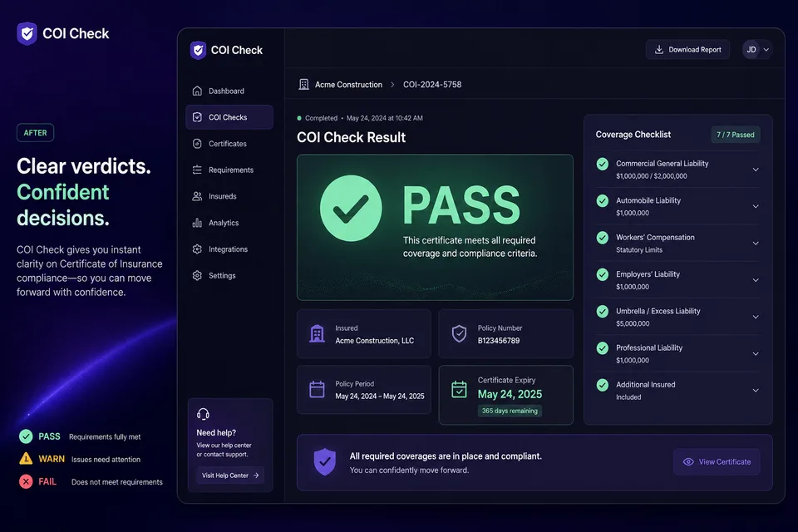Image resolution: width=798 pixels, height=532 pixels.
Task: Click the Acme Construction, LLC insured name
Action: tap(375, 341)
